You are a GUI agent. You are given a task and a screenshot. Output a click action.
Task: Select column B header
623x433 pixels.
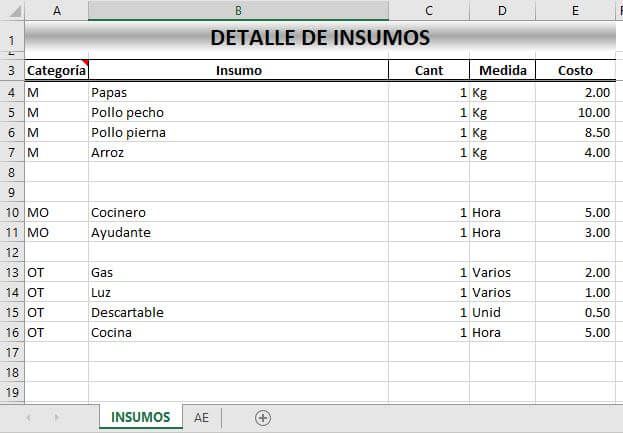click(x=238, y=10)
